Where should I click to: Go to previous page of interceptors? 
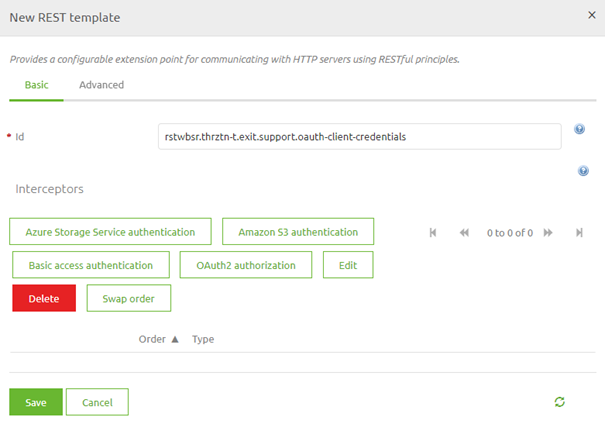464,233
